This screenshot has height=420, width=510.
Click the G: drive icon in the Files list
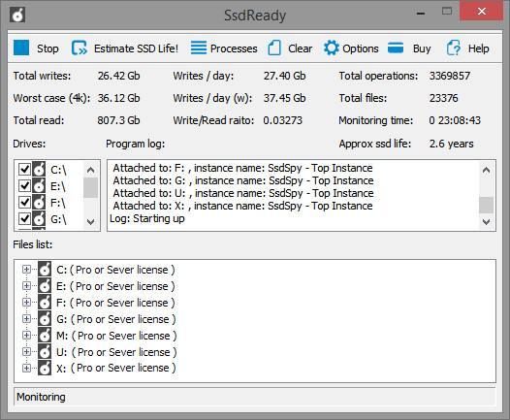[x=45, y=319]
